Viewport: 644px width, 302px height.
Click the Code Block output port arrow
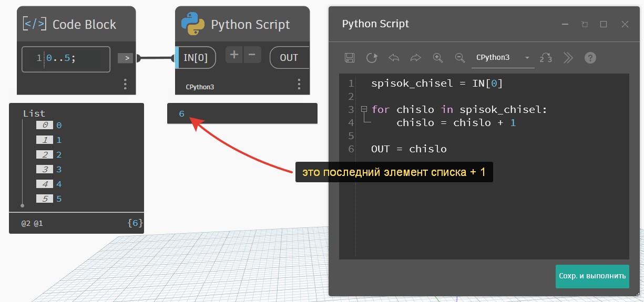126,58
